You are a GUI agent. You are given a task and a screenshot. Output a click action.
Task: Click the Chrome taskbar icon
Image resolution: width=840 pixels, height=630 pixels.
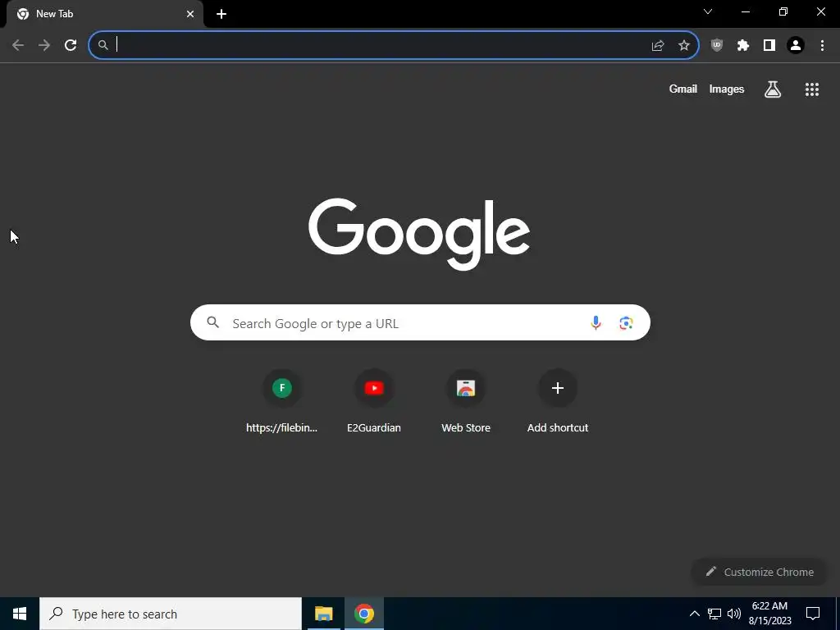363,614
